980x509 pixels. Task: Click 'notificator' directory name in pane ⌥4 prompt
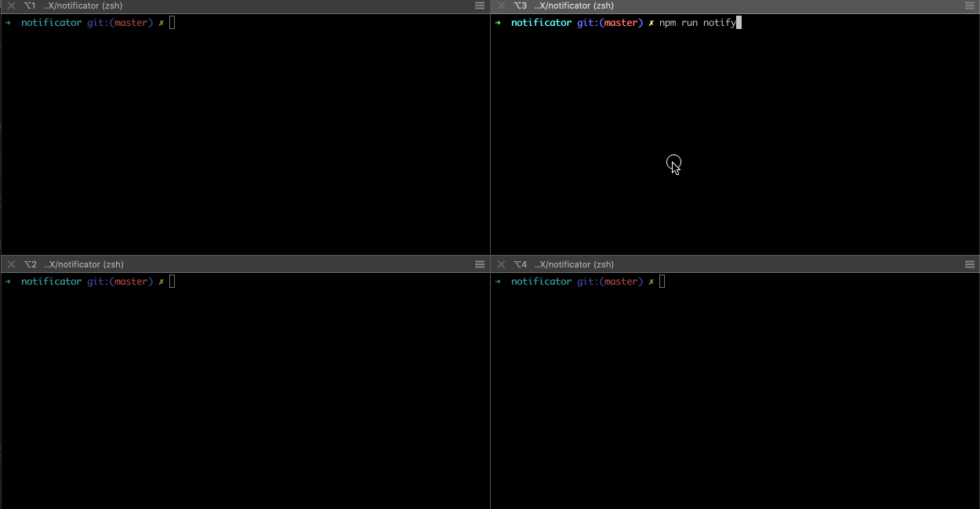click(x=541, y=282)
